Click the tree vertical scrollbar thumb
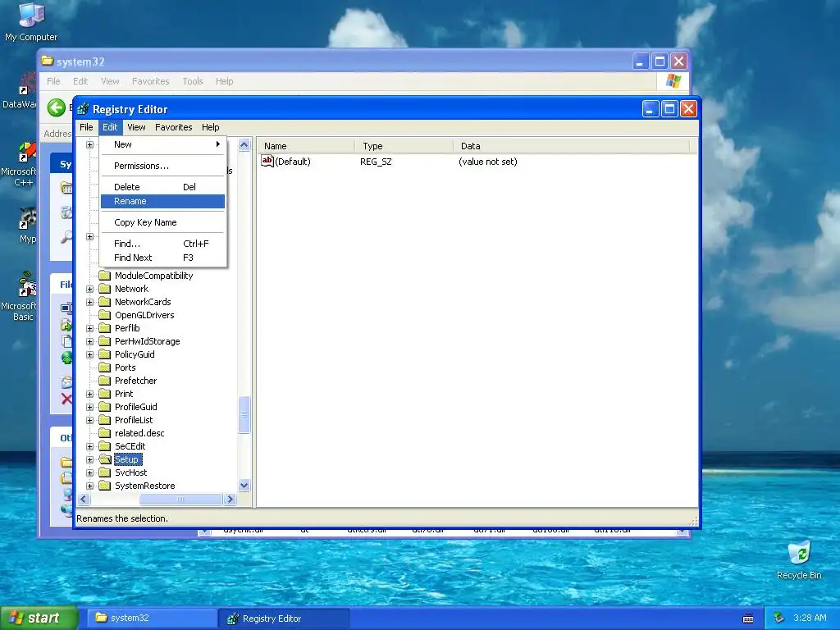Screen dimensions: 840x630 [x=244, y=414]
